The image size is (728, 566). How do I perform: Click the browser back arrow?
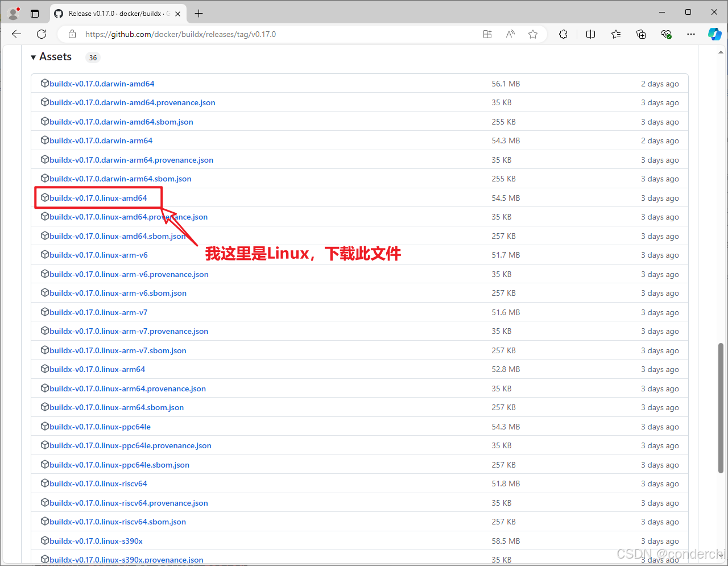tap(16, 34)
